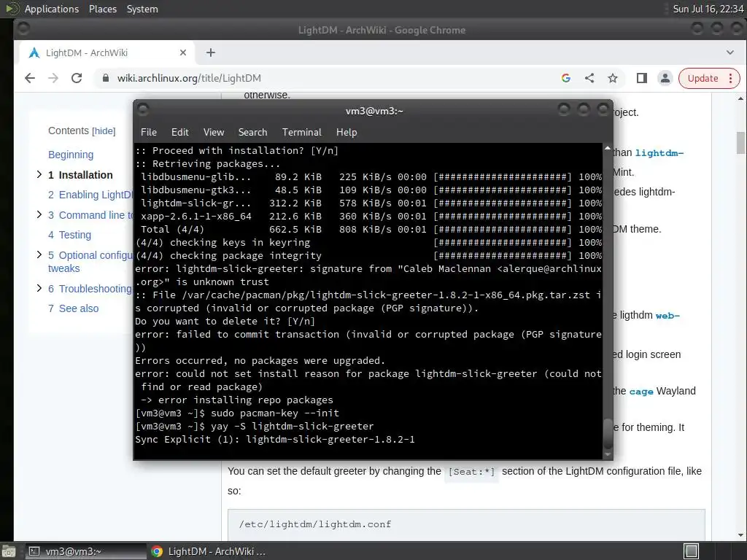Follow the web- greeter link
747x560 pixels.
[x=667, y=316]
